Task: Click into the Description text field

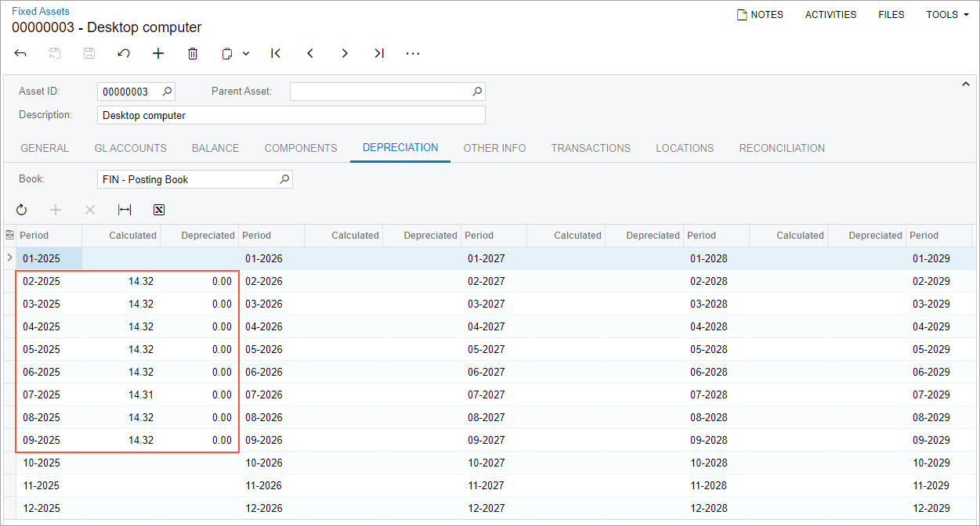Action: coord(291,115)
